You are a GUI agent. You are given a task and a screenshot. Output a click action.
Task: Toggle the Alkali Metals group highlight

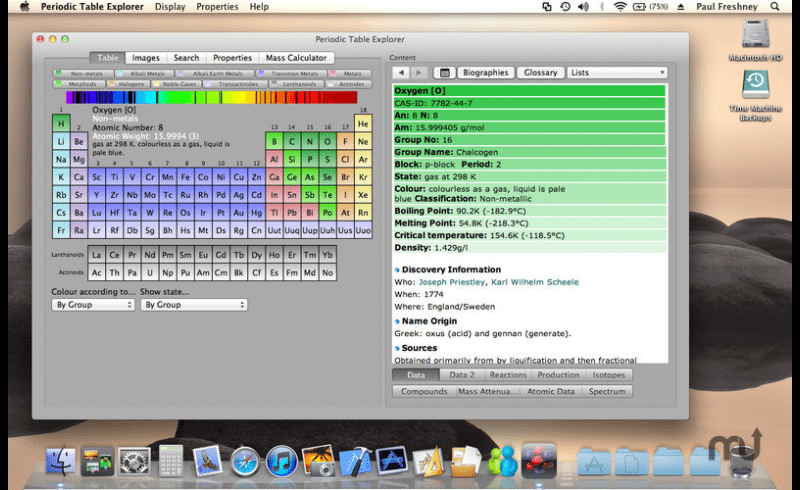pos(145,74)
